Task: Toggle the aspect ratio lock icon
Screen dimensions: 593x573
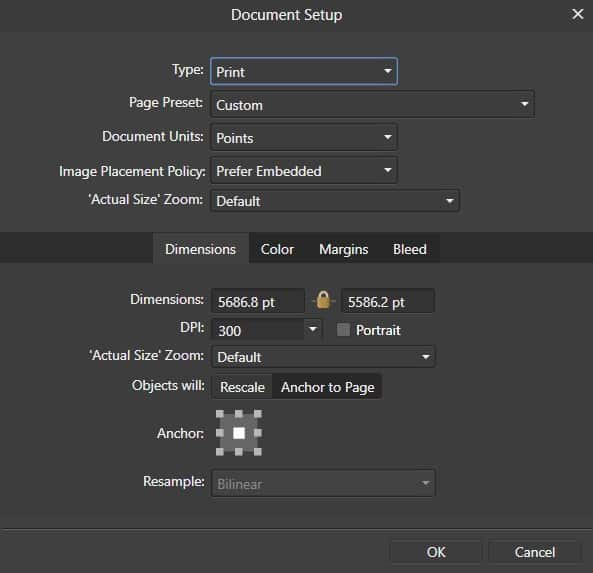Action: coord(323,301)
